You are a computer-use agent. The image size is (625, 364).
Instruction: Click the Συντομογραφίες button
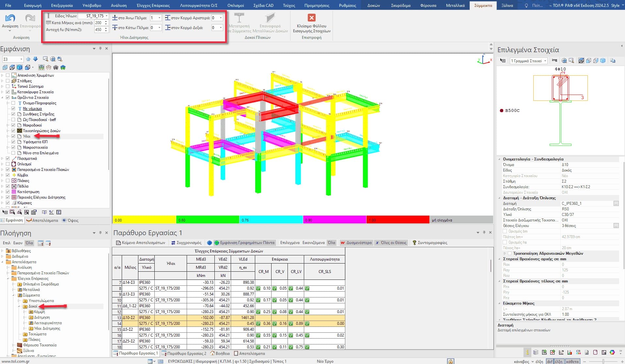(430, 243)
